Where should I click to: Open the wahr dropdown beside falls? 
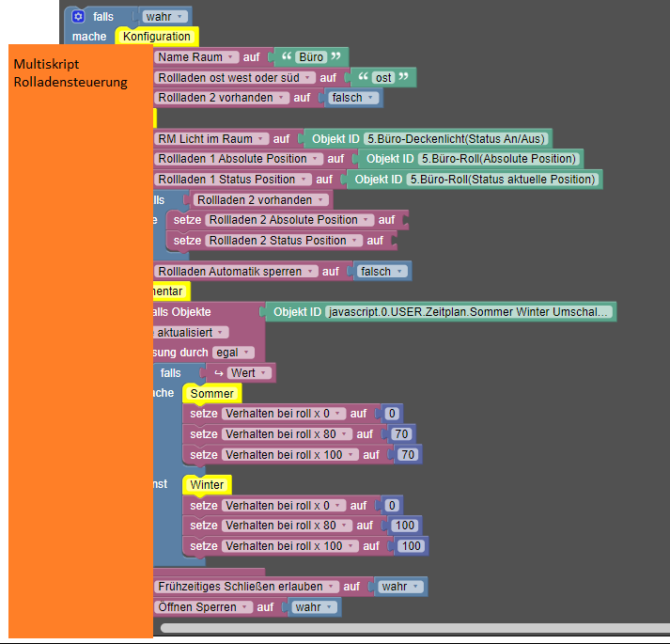tap(164, 17)
